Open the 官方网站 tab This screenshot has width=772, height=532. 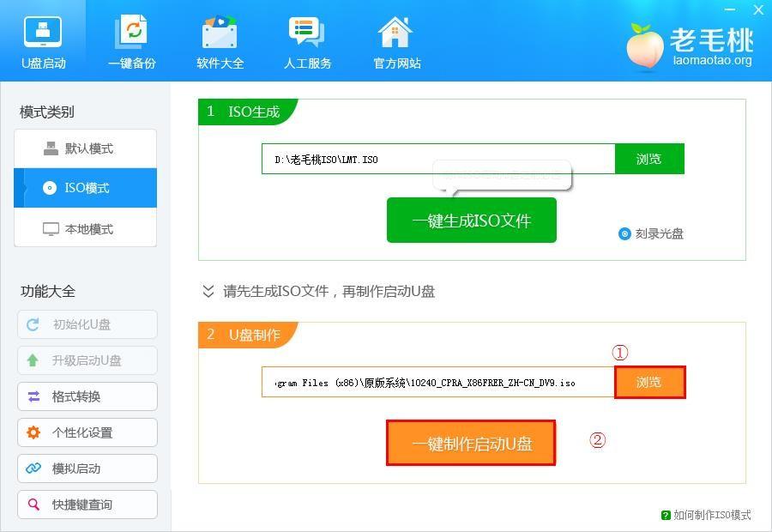pyautogui.click(x=396, y=42)
